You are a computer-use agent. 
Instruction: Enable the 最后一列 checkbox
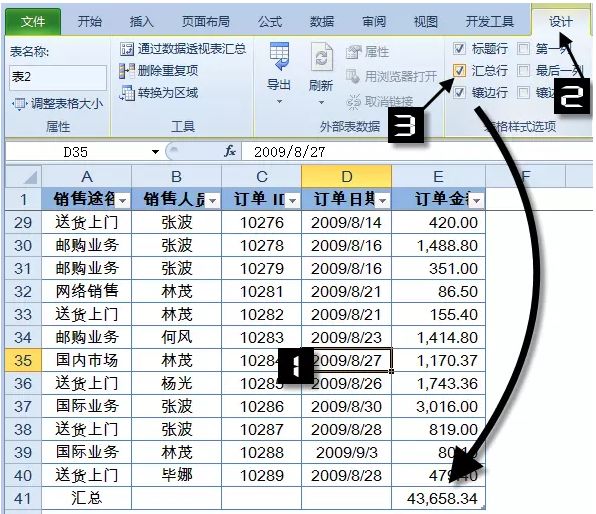pyautogui.click(x=523, y=71)
